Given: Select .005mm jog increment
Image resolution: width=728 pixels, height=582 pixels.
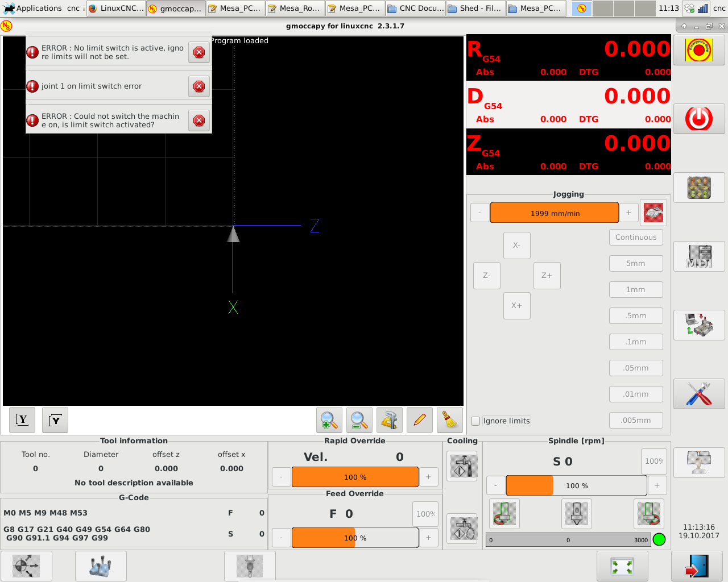Looking at the screenshot, I should click(x=636, y=420).
